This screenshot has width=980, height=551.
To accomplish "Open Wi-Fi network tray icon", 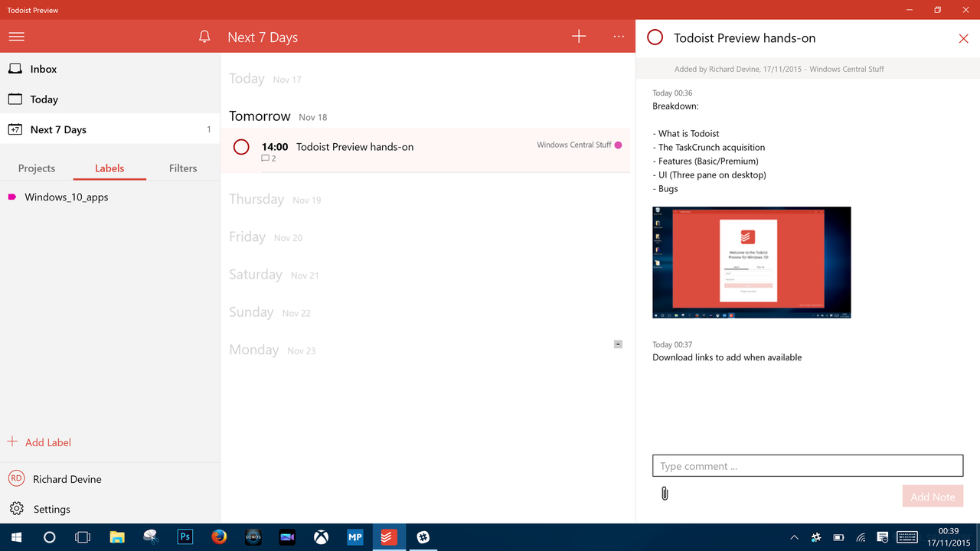I will [x=861, y=537].
